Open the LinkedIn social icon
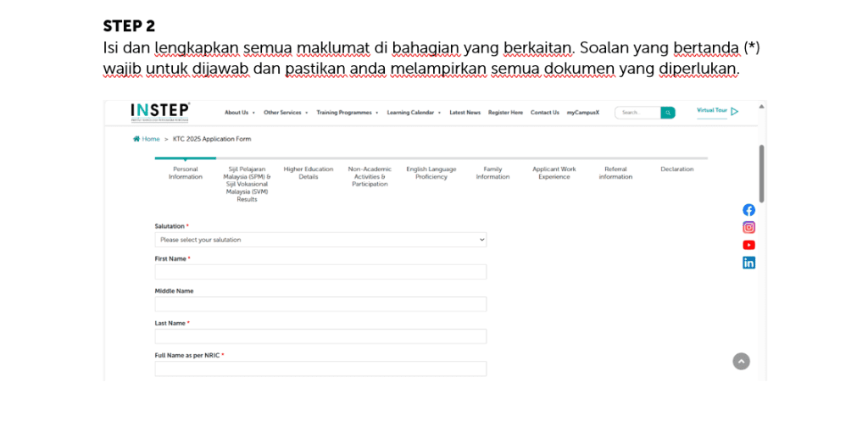This screenshot has width=868, height=421. click(748, 263)
